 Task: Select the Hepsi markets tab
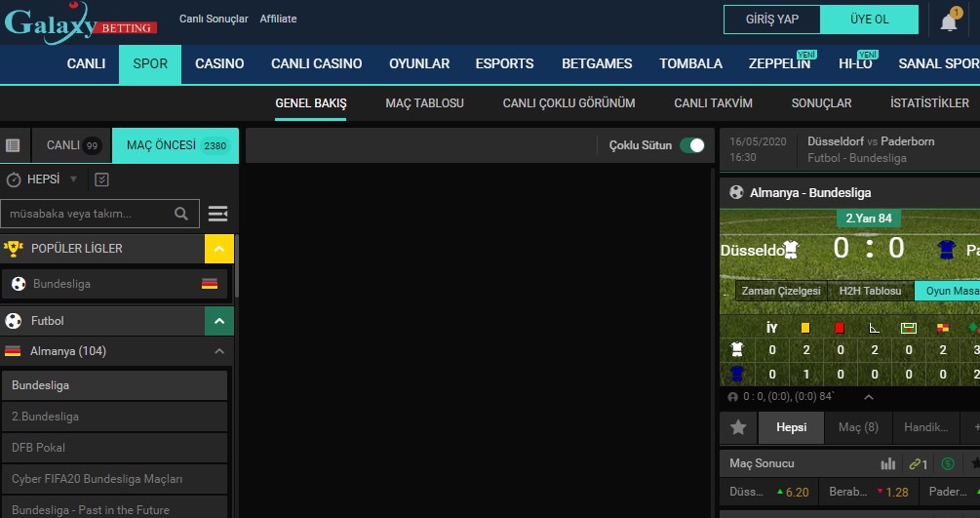click(x=791, y=428)
